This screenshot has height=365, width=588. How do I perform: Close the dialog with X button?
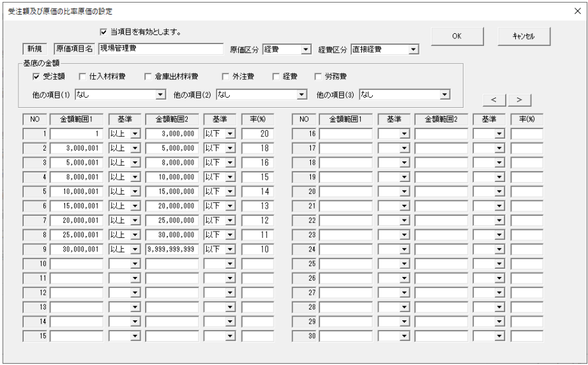(578, 11)
